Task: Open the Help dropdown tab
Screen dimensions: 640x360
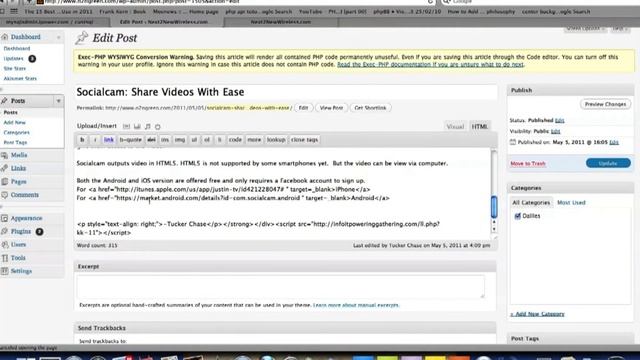Action: click(620, 28)
